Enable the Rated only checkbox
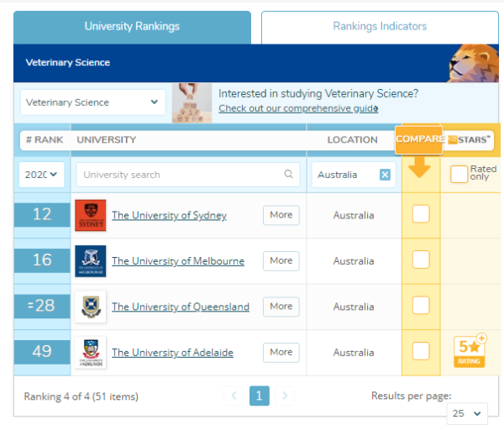504x425 pixels. point(459,174)
